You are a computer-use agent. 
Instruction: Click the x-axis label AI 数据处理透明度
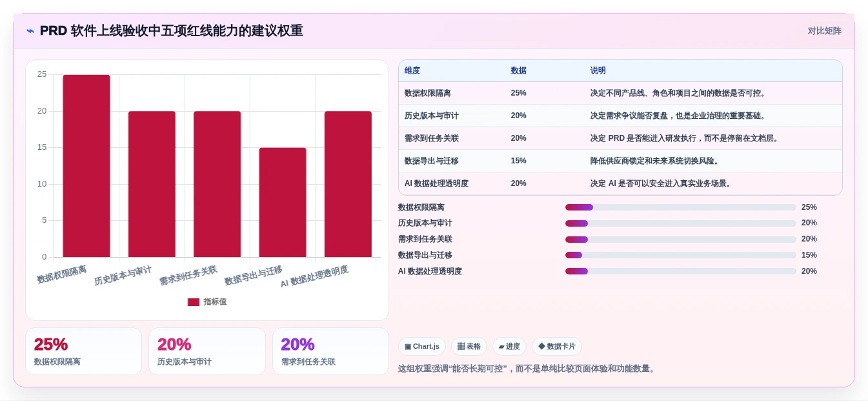tap(314, 277)
